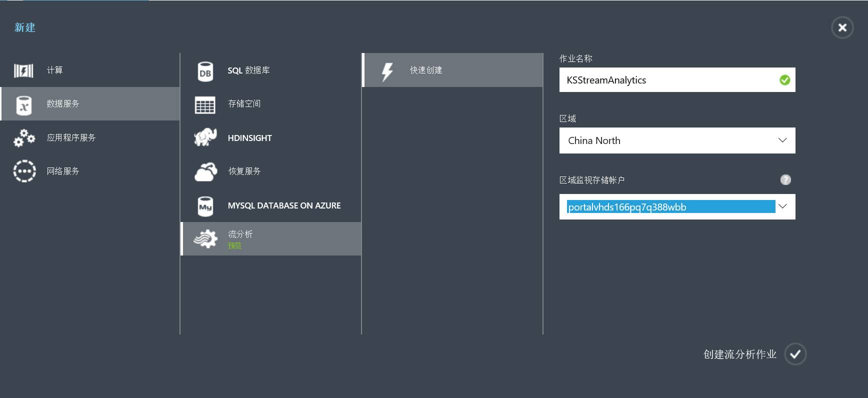
Task: Click the MySQL Database on Azure icon
Action: click(x=205, y=206)
